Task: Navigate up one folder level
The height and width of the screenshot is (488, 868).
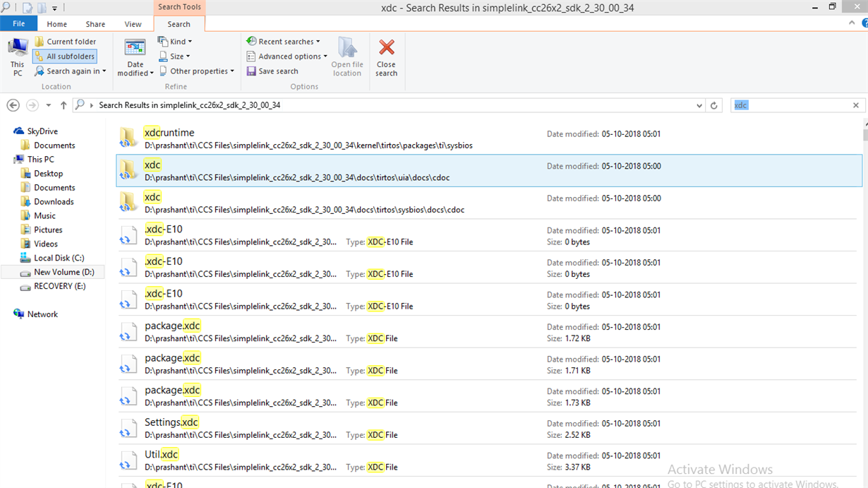Action: pyautogui.click(x=63, y=105)
